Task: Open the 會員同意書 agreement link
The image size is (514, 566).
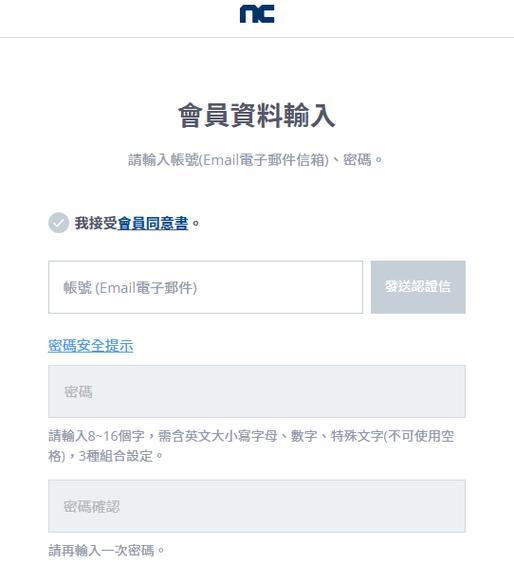Action: click(x=153, y=223)
